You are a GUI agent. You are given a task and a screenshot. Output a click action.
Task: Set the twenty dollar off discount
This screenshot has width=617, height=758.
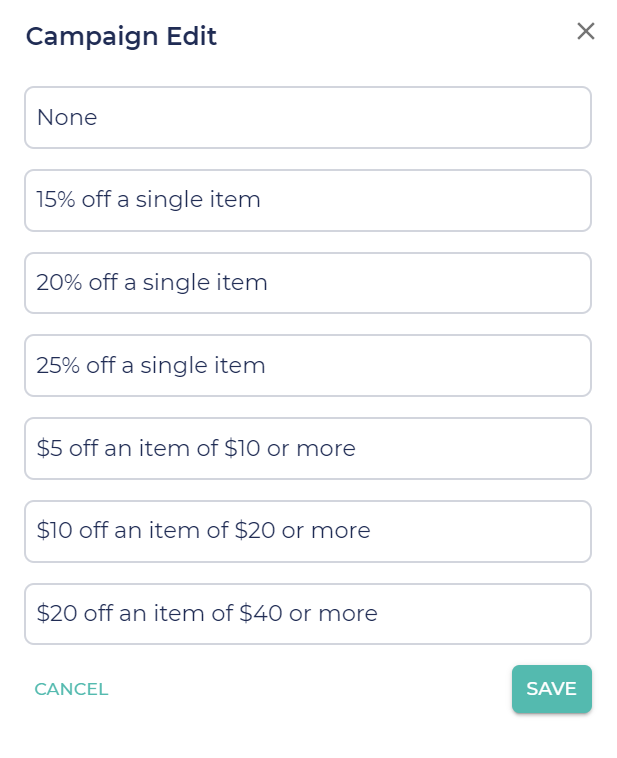308,614
